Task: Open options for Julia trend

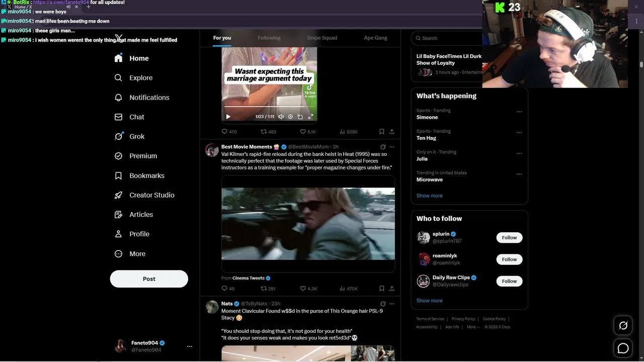Action: click(x=519, y=153)
